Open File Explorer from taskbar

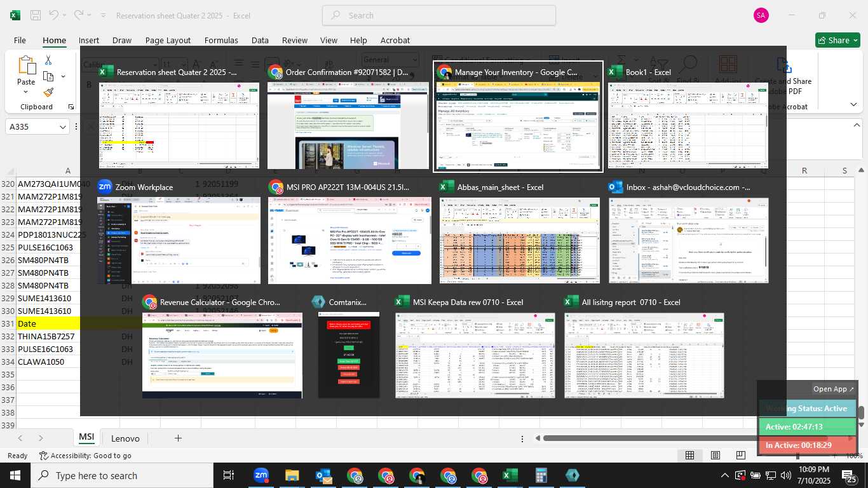292,475
